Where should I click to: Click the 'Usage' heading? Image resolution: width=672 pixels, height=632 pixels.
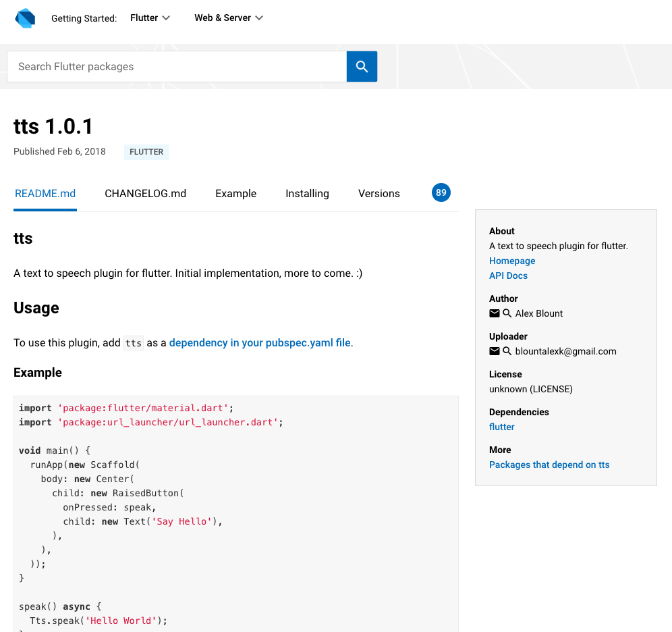pyautogui.click(x=36, y=308)
